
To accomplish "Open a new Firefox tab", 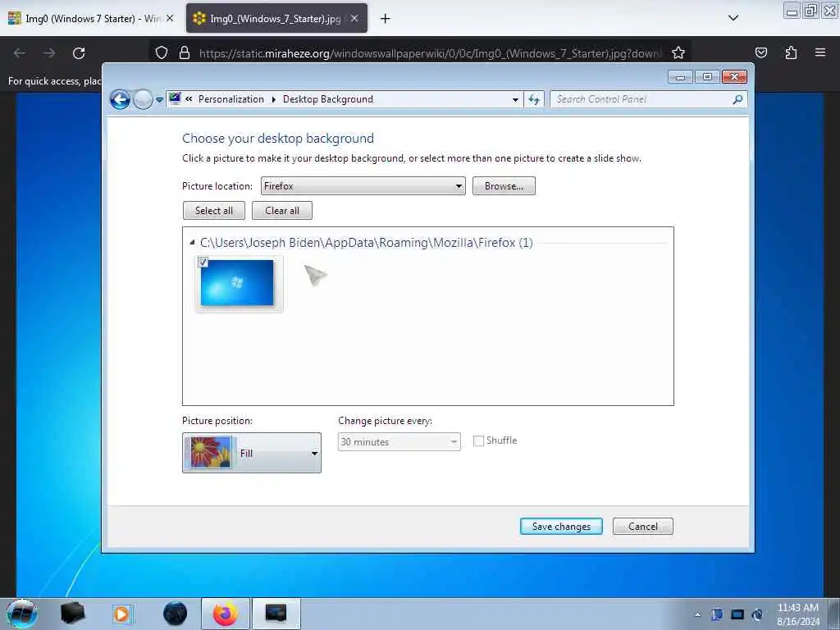I will [386, 19].
